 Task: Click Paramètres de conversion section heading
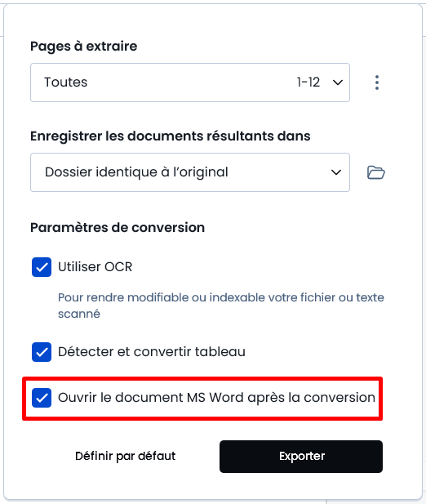tap(118, 228)
